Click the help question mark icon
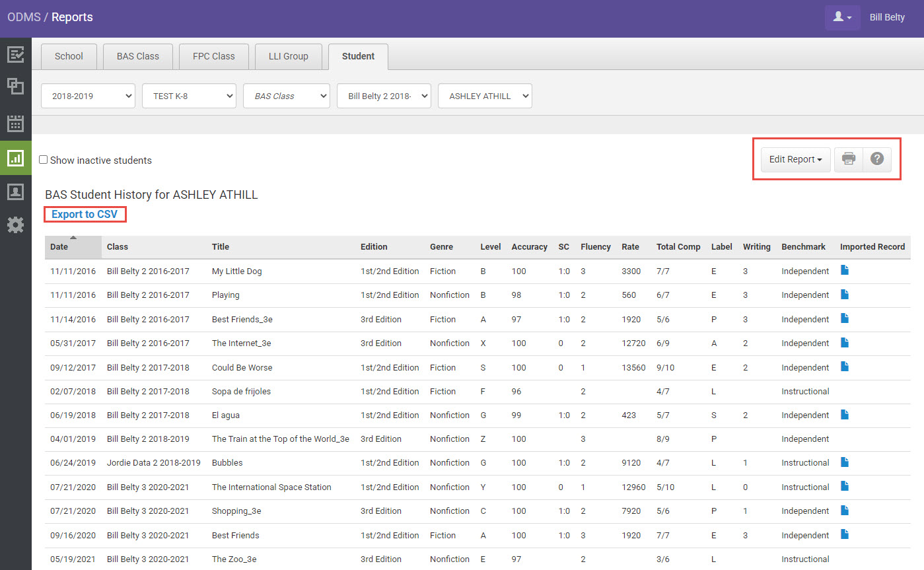924x570 pixels. [x=876, y=159]
